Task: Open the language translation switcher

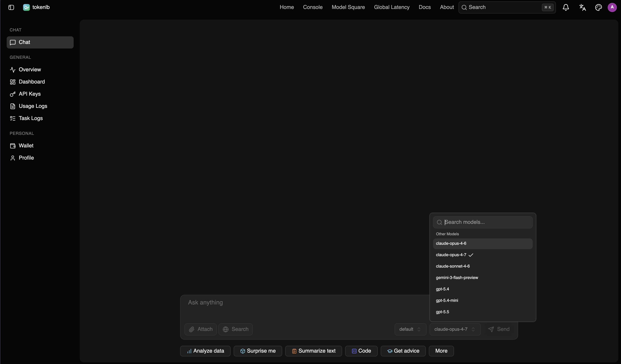Action: (x=582, y=7)
